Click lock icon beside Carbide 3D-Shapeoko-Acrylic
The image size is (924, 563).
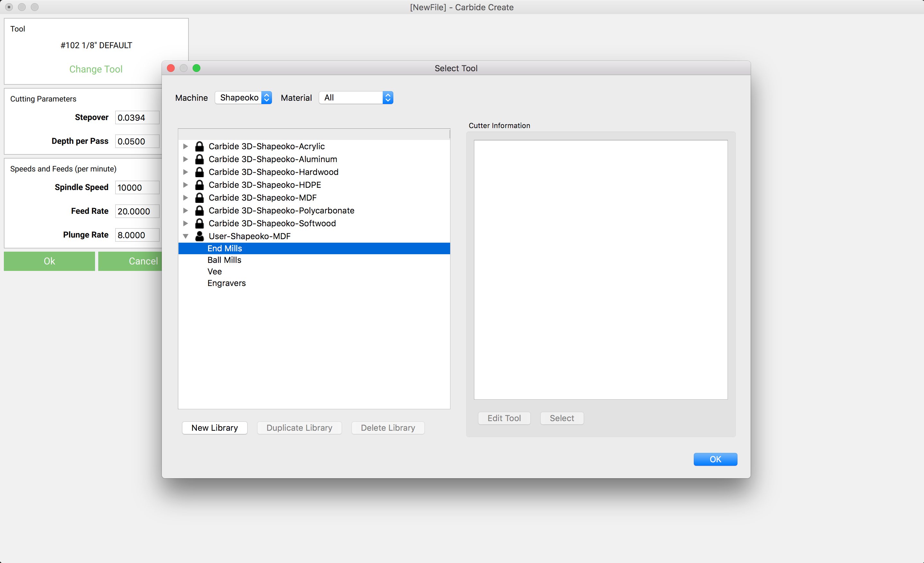coord(199,146)
